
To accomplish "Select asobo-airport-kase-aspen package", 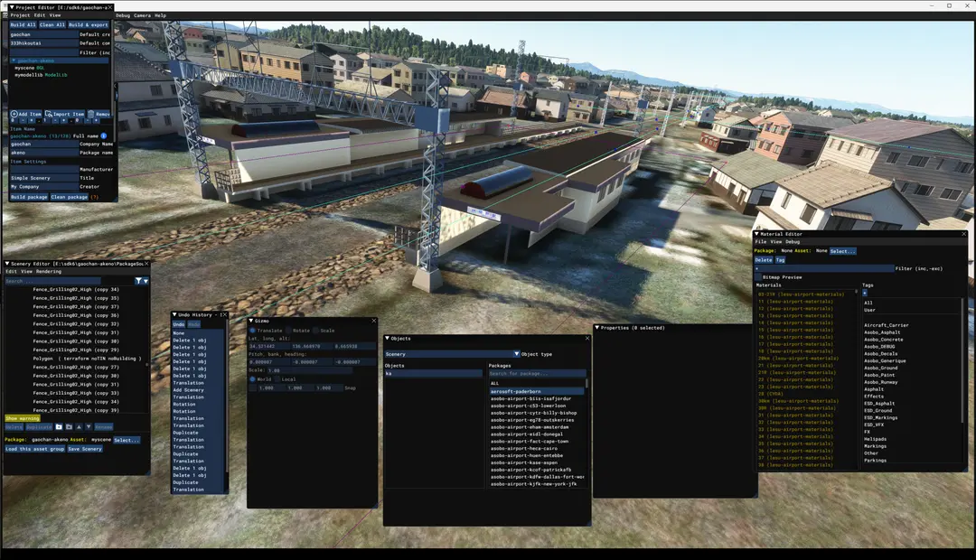I will pos(524,463).
